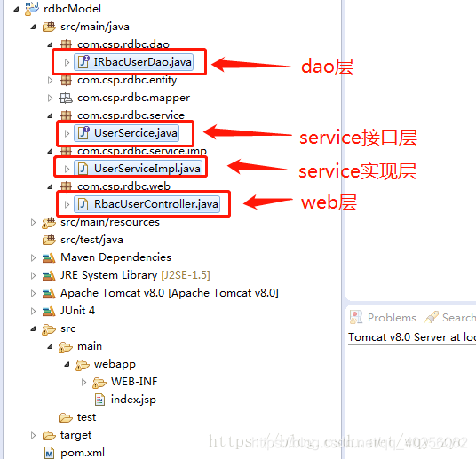Switch to the Problems tab

pyautogui.click(x=383, y=318)
